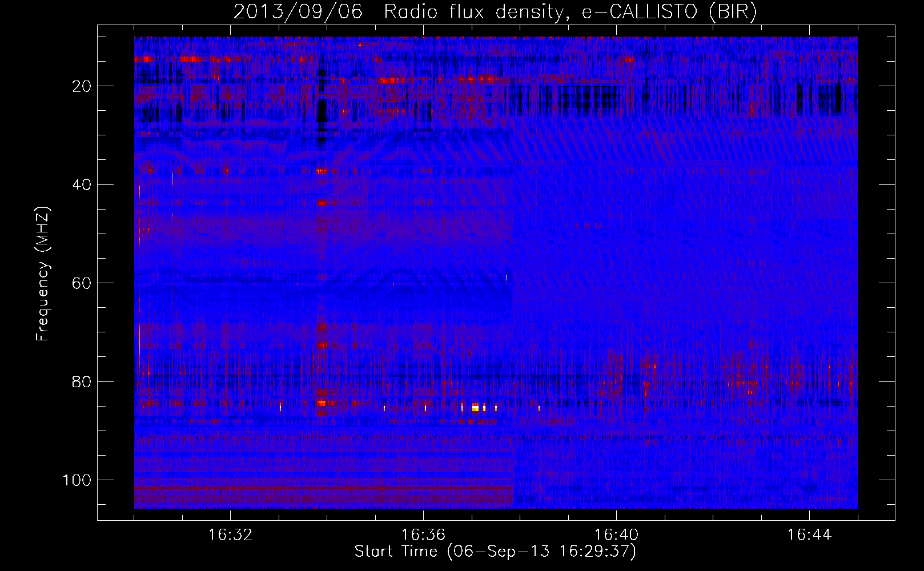Click the 'Start Time (06-Sep-13 16:29:37)' label
Screen dimensions: 924x571
tap(495, 552)
